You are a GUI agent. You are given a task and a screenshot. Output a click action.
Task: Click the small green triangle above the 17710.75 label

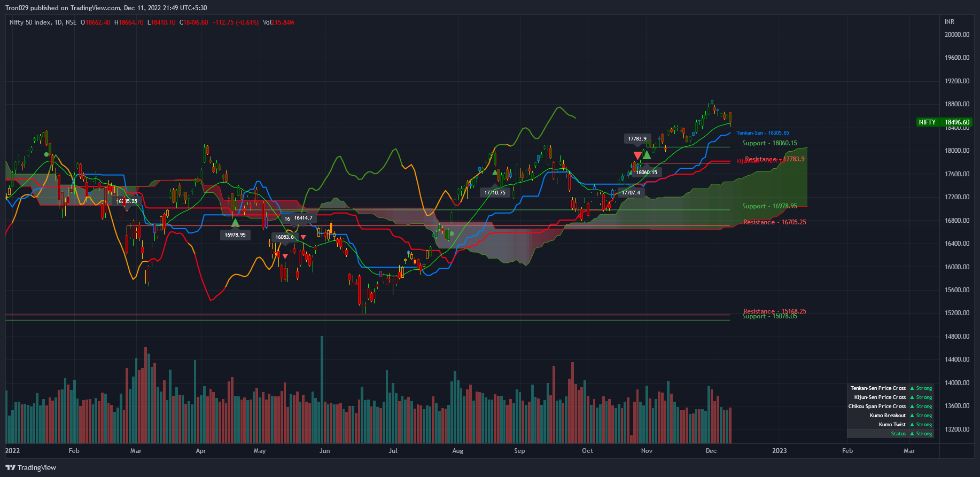tap(495, 172)
